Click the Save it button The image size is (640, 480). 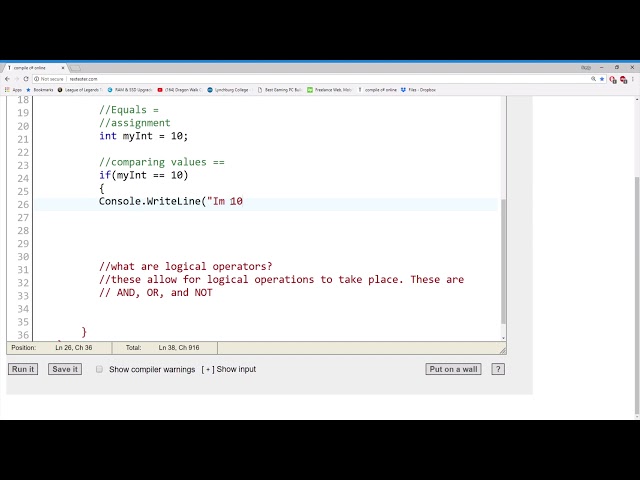pyautogui.click(x=65, y=369)
